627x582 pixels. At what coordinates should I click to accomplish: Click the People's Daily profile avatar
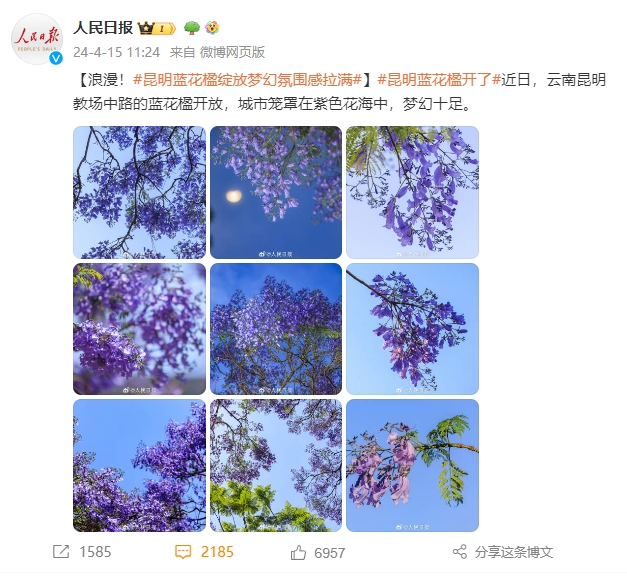pyautogui.click(x=37, y=39)
